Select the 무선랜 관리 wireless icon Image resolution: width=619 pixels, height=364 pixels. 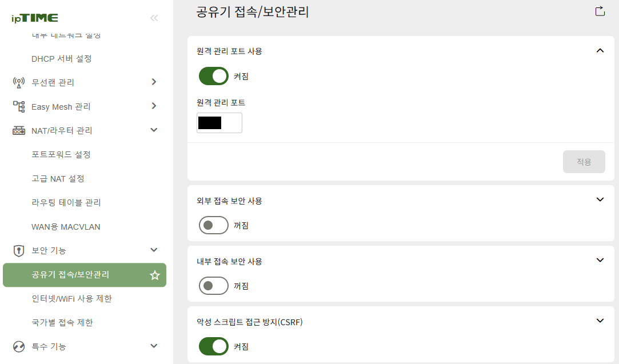(18, 82)
